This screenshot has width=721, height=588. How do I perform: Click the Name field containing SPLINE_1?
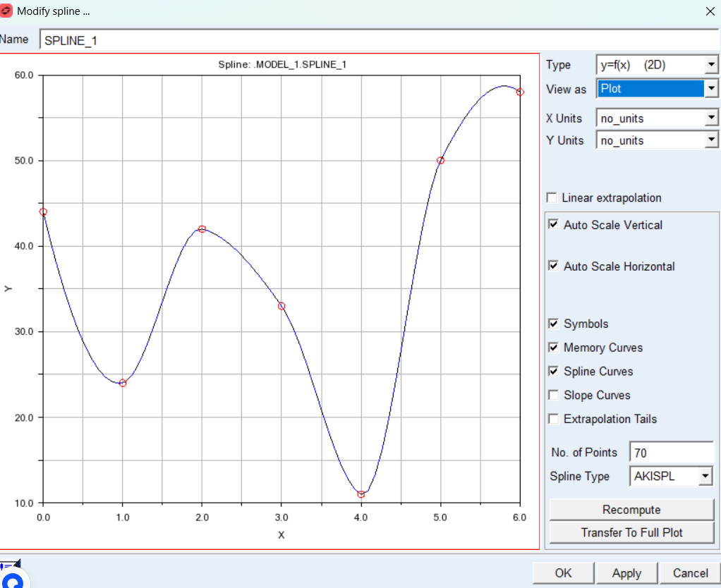[380, 40]
